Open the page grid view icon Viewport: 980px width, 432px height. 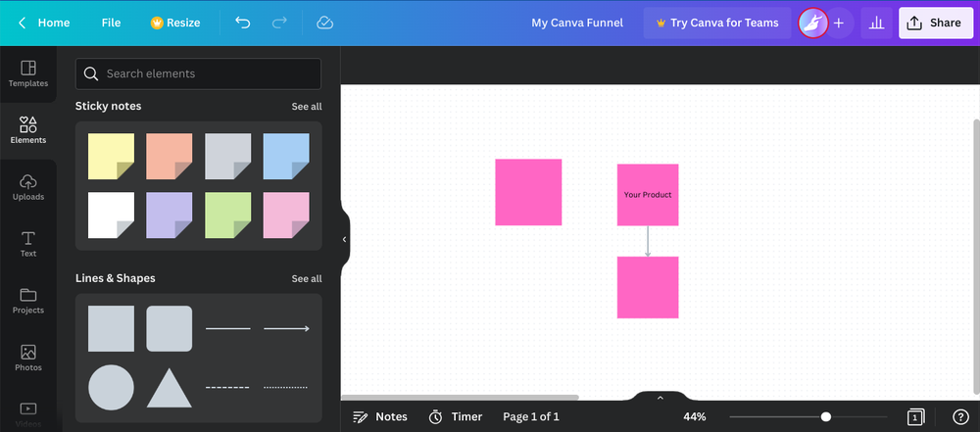[915, 416]
